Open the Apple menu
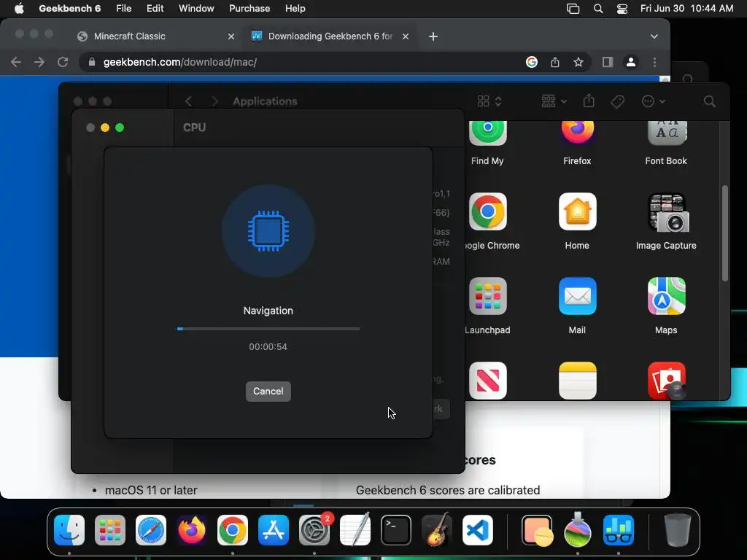 (19, 9)
